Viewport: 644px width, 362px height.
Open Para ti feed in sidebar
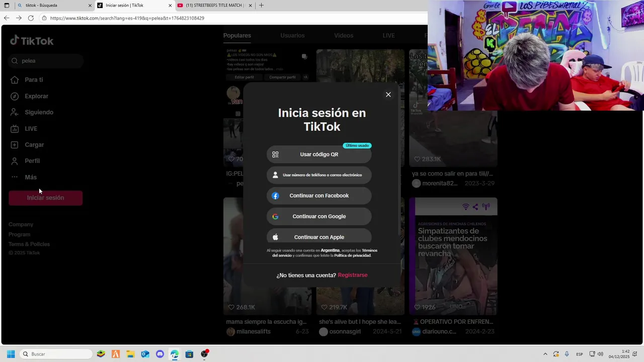click(33, 80)
